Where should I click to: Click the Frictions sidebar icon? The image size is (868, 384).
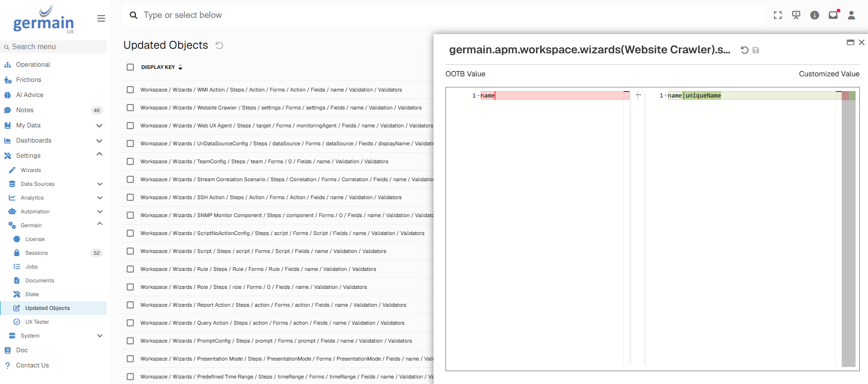pyautogui.click(x=7, y=80)
